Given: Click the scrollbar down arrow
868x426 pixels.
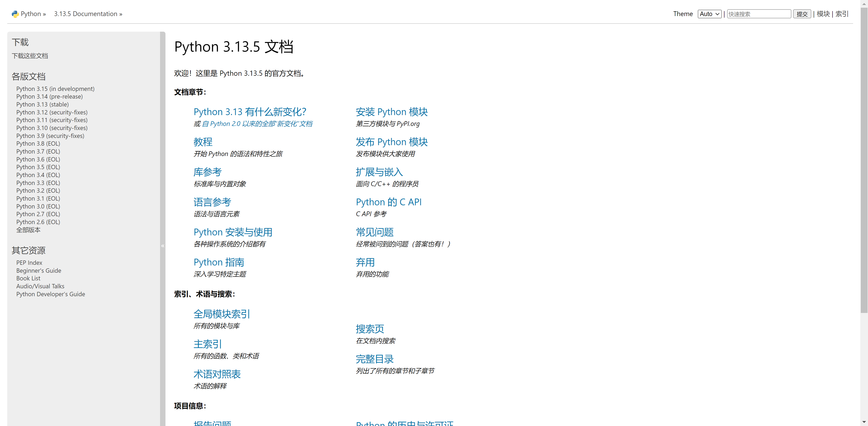Looking at the screenshot, I should 864,422.
